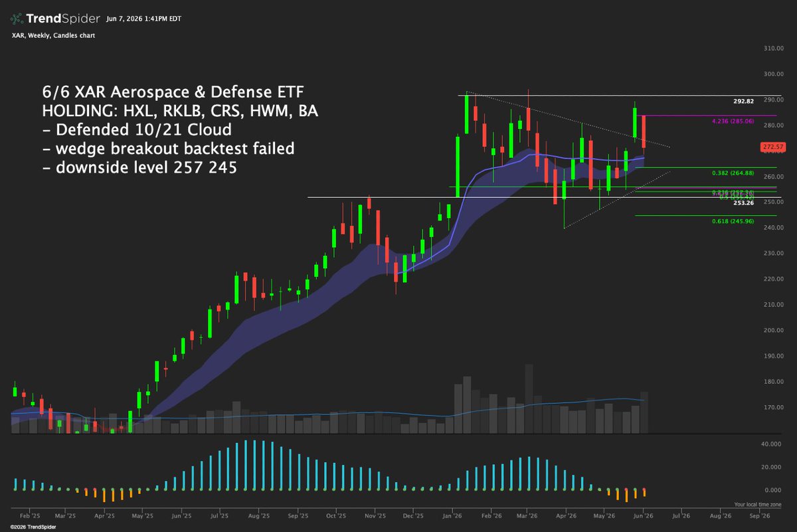Click the 260.00 price axis label

[x=772, y=177]
